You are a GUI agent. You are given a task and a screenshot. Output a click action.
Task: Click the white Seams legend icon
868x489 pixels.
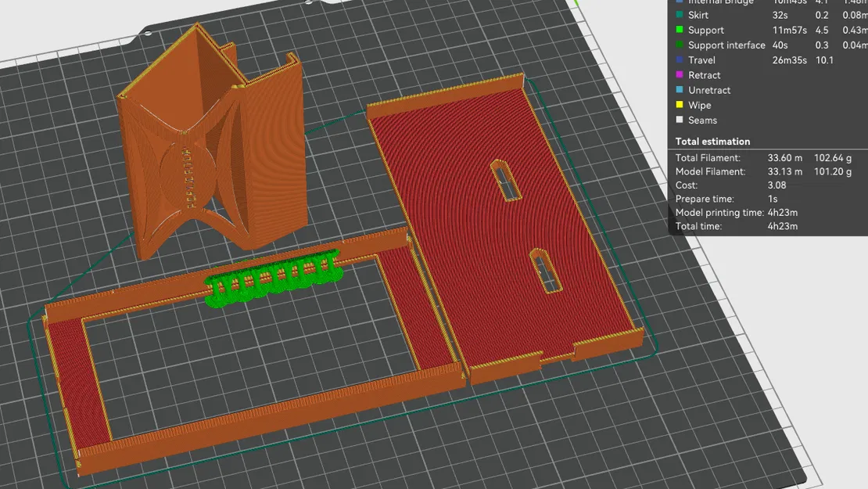pyautogui.click(x=679, y=119)
